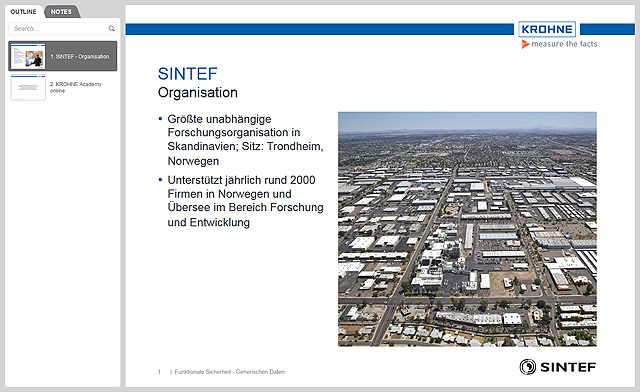
Task: Click the blue SINTEF slide heading
Action: pyautogui.click(x=188, y=74)
